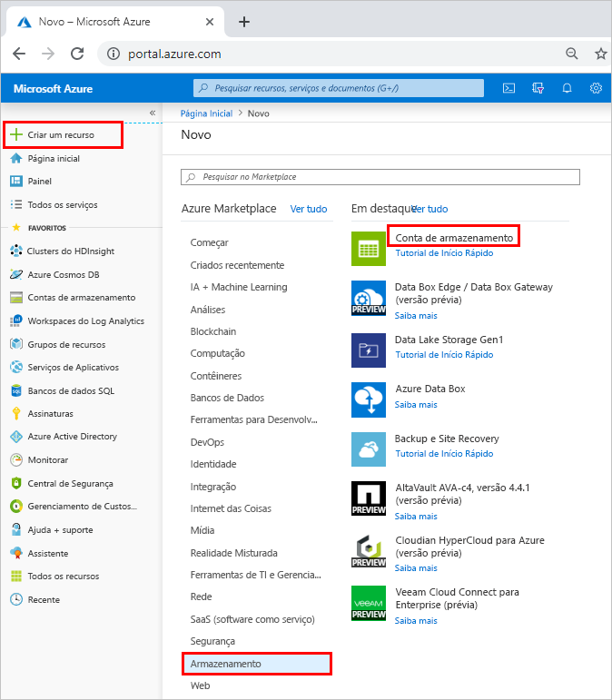Click the Grupos de recursos cube icon
The image size is (612, 700).
[16, 344]
